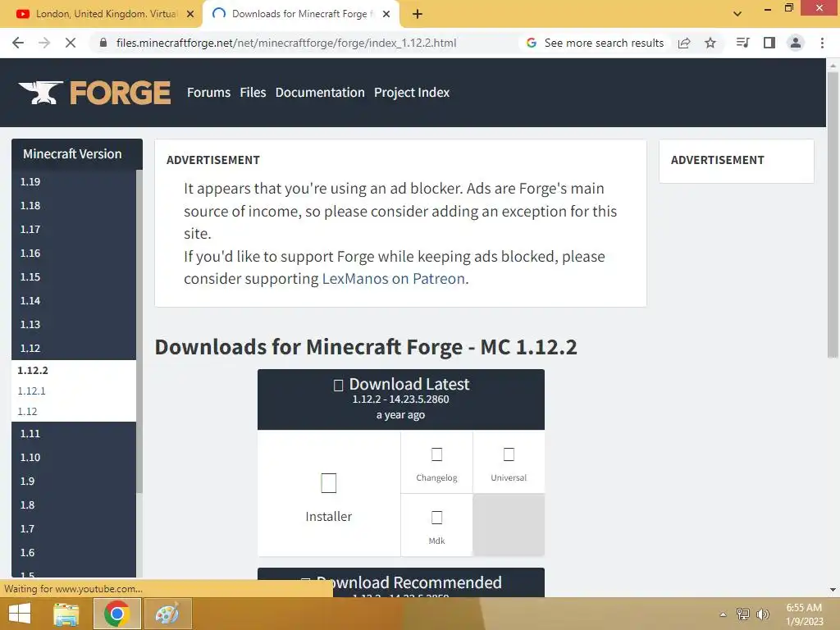The image size is (840, 630).
Task: Close the YouTube London tab
Action: [x=190, y=14]
